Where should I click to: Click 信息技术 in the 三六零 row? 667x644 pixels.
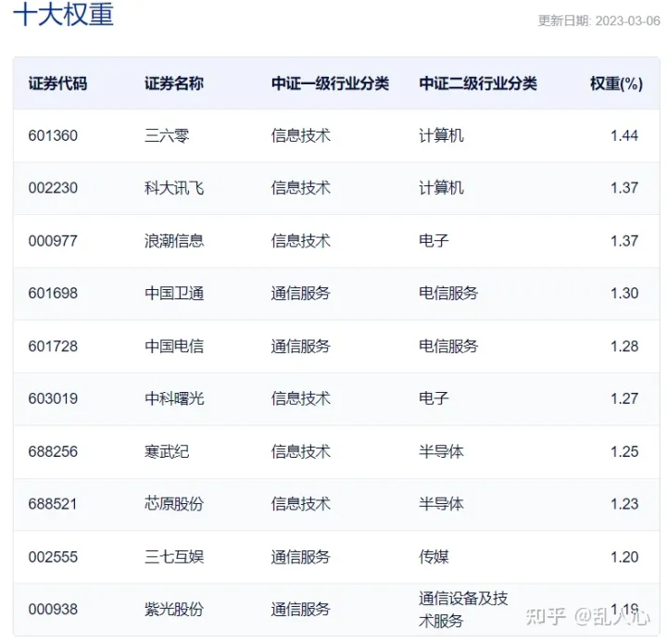[301, 135]
